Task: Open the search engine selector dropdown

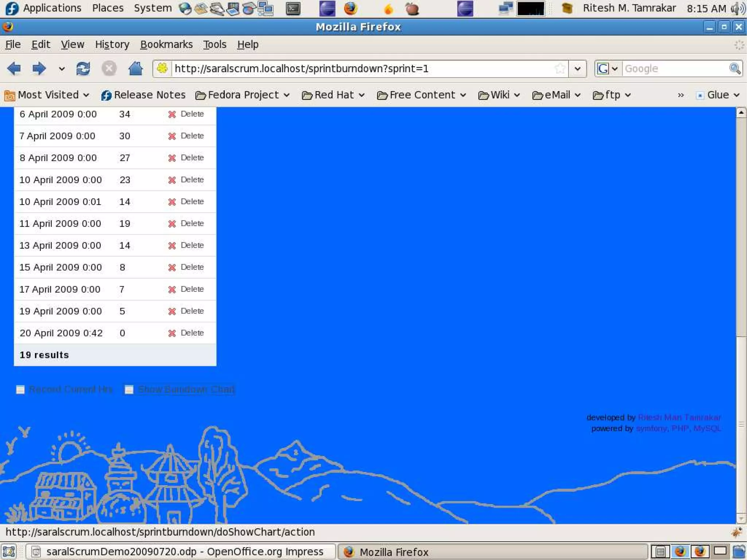Action: tap(608, 68)
